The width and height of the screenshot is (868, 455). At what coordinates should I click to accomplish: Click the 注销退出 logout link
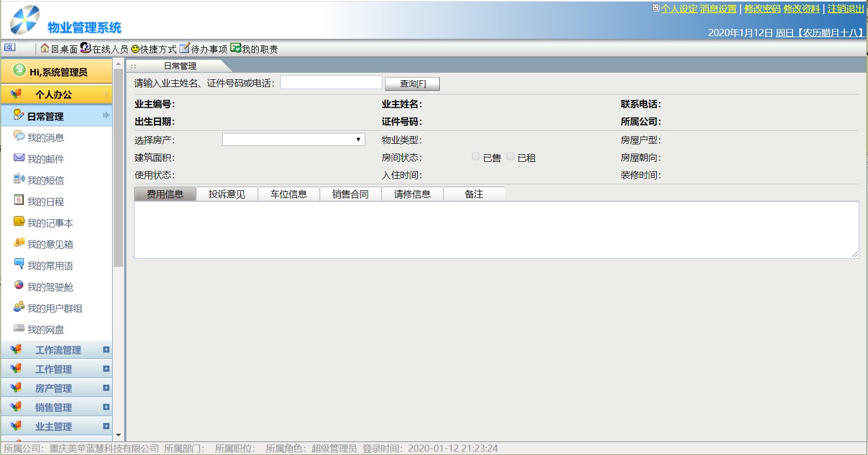[x=846, y=9]
